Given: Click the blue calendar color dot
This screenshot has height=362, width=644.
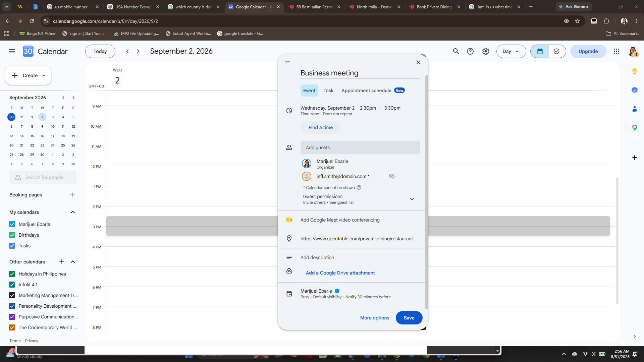Looking at the screenshot, I should (337, 291).
